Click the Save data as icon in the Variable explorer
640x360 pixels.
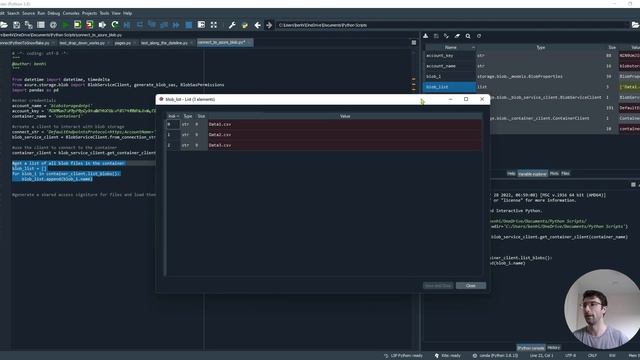coord(446,36)
